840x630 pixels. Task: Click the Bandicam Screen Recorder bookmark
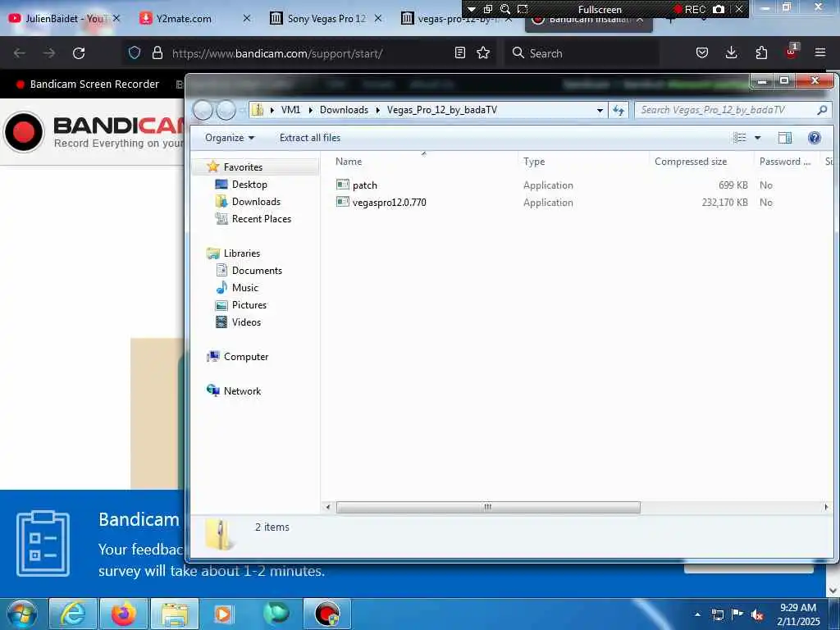point(88,84)
